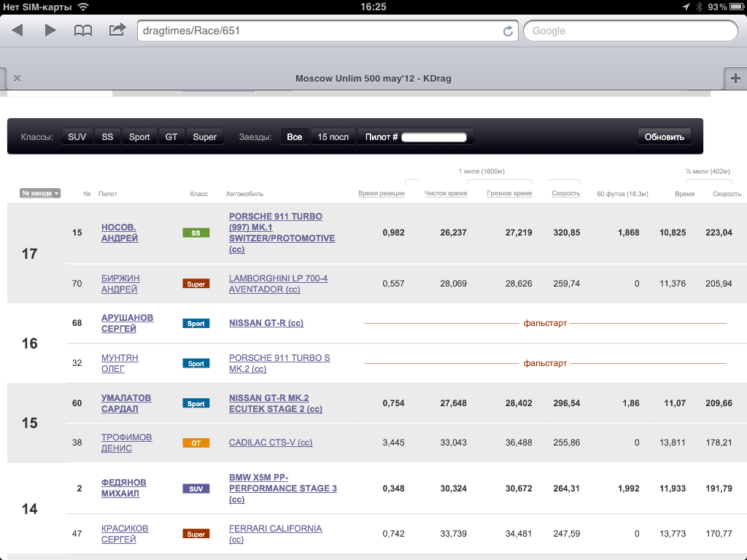This screenshot has height=560, width=747.
Task: Open pilot УМАЛАТОВ САРДАЛ profile
Action: pos(126,403)
